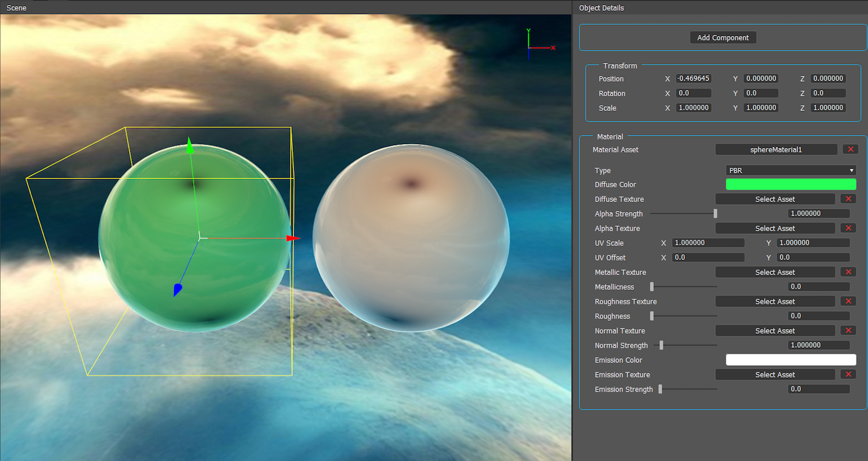Click the Rotation X input field
Image resolution: width=868 pixels, height=461 pixels.
[x=693, y=93]
